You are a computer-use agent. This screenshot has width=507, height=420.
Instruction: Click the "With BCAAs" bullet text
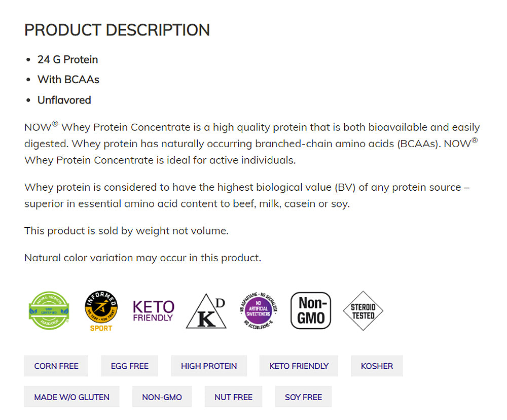pyautogui.click(x=68, y=80)
